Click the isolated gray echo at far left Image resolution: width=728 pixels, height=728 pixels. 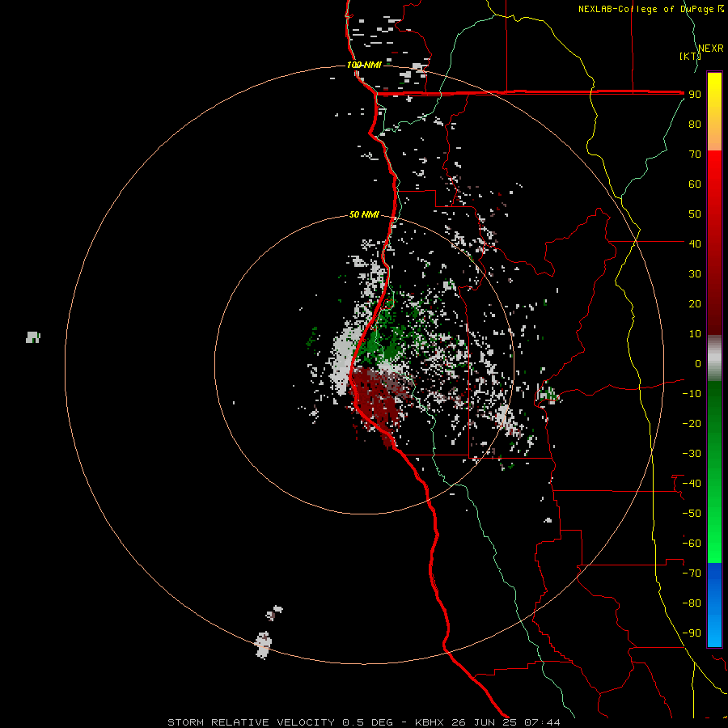point(33,337)
